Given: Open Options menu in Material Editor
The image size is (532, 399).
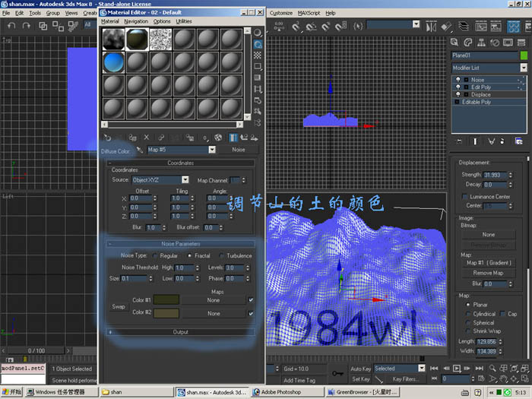Looking at the screenshot, I should pos(162,21).
